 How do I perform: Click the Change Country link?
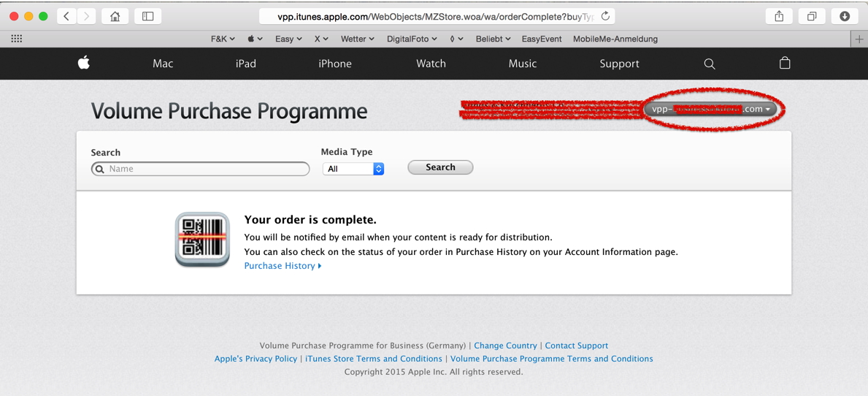click(505, 346)
